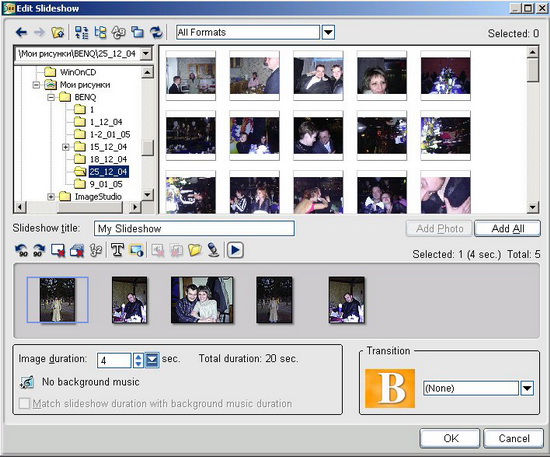Open the ABC sort order icon
The image size is (550, 457).
[119, 33]
